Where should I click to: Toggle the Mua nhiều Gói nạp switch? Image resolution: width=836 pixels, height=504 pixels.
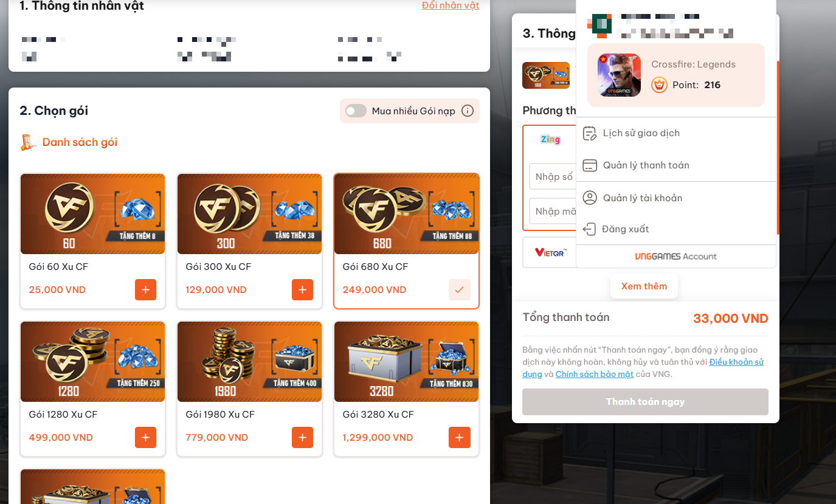pos(356,111)
